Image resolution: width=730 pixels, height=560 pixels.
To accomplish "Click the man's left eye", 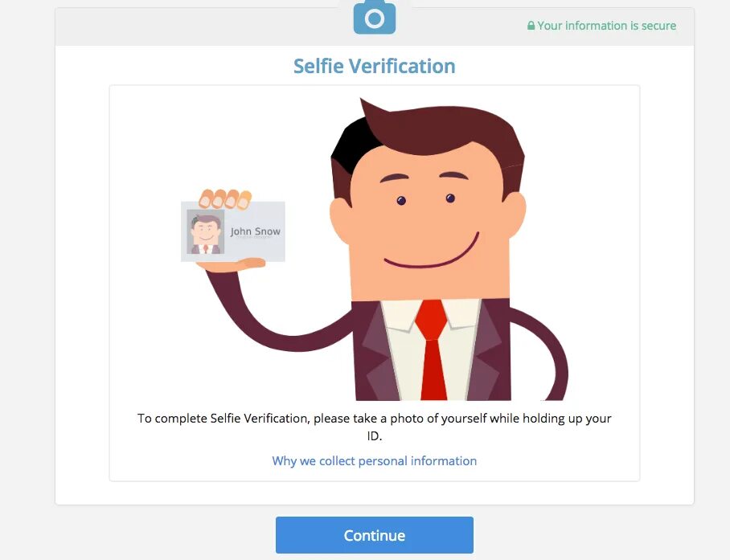I will 401,201.
